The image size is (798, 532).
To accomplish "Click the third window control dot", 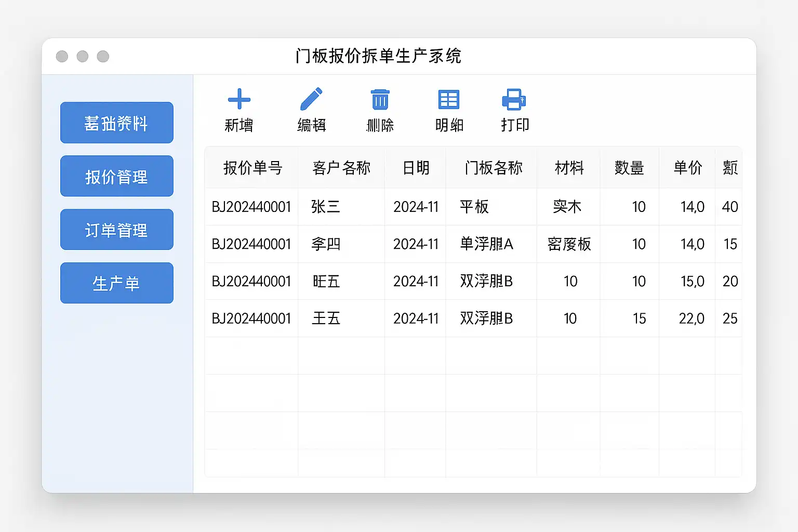I will pos(103,56).
